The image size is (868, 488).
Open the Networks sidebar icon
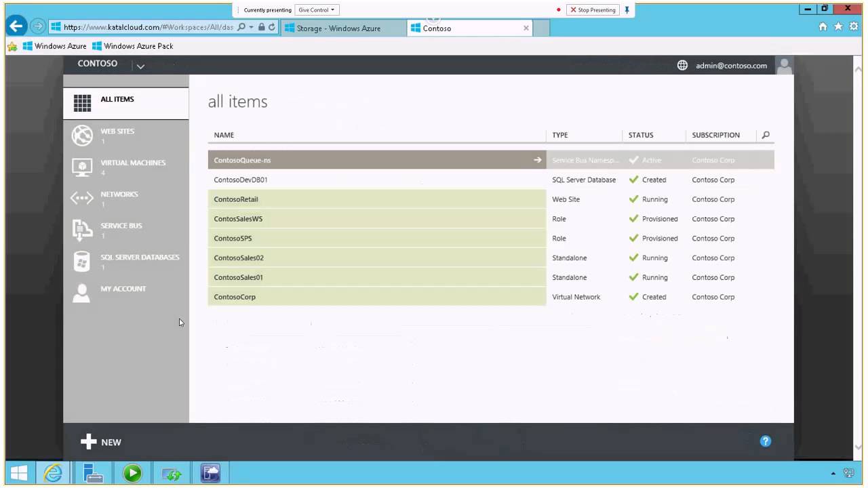coord(82,199)
